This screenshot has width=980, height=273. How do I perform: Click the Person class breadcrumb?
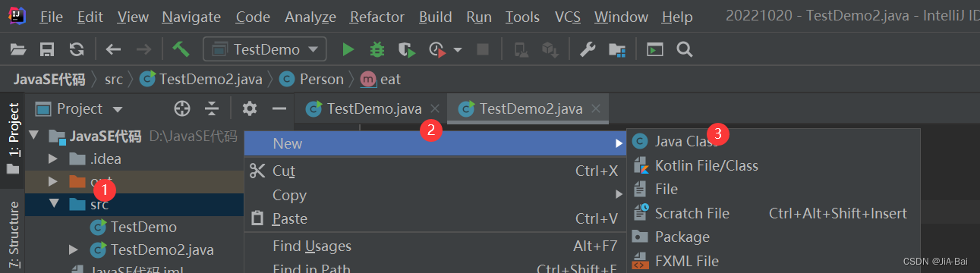tap(311, 79)
